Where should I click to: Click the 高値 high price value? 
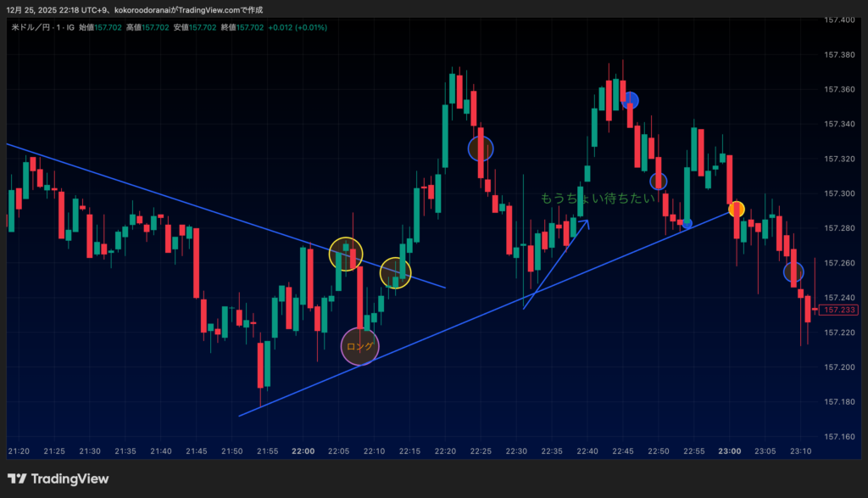[155, 27]
